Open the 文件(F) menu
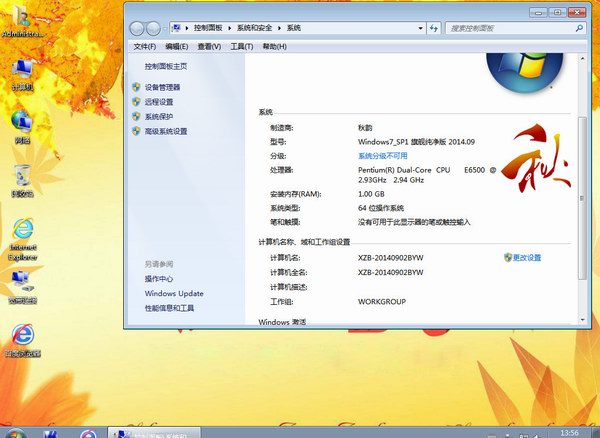Image resolution: width=600 pixels, height=438 pixels. tap(145, 46)
